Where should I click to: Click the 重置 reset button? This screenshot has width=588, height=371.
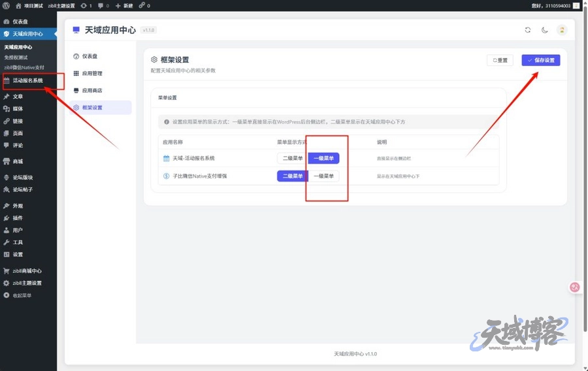pos(500,60)
